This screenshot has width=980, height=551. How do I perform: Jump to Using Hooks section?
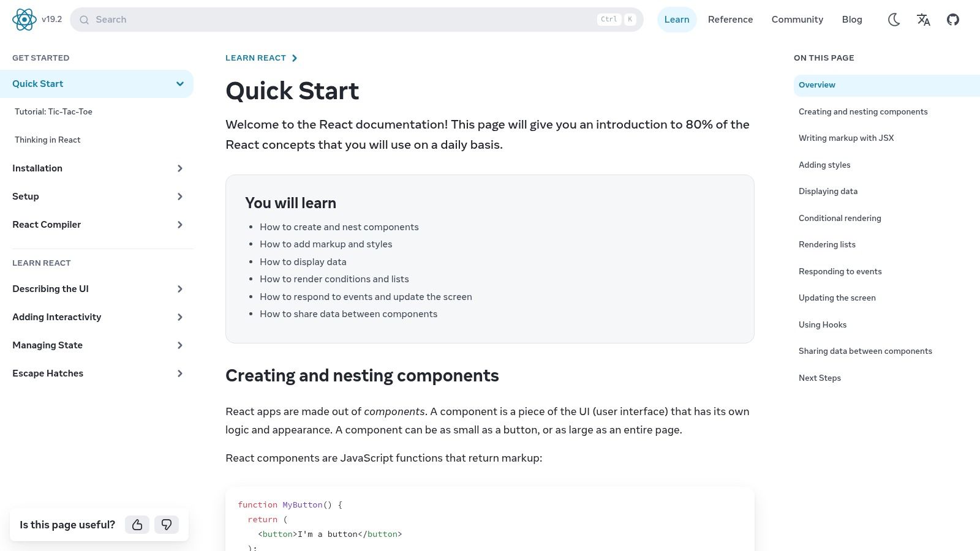tap(823, 324)
